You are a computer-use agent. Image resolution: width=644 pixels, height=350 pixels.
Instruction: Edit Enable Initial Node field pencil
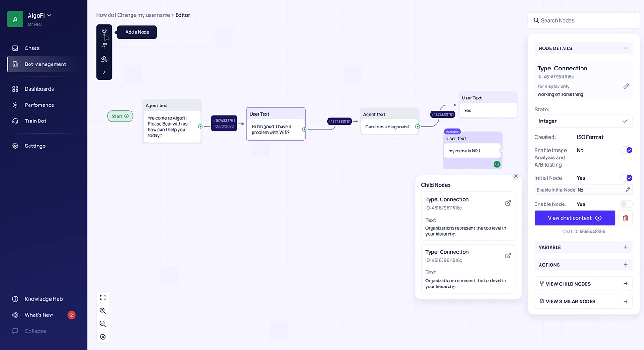click(627, 190)
